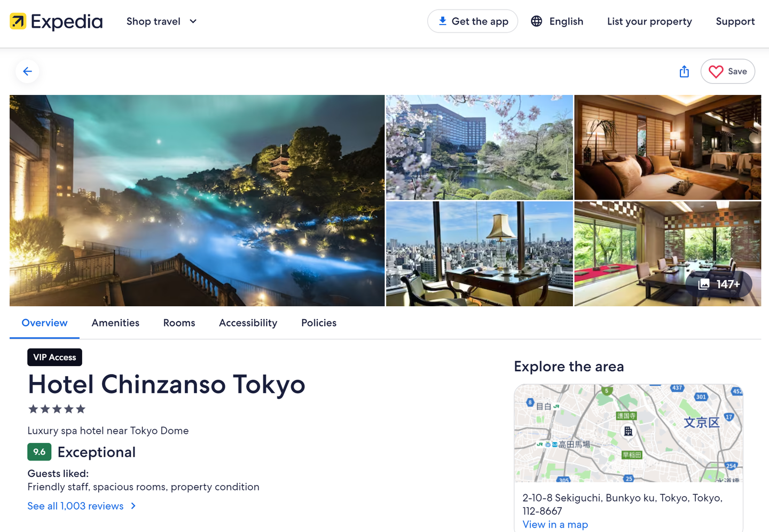This screenshot has width=769, height=532.
Task: Select the Policies tab
Action: [319, 323]
